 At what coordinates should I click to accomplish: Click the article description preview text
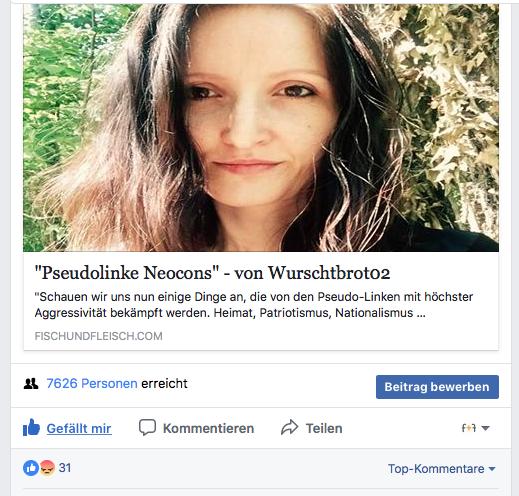click(x=254, y=305)
